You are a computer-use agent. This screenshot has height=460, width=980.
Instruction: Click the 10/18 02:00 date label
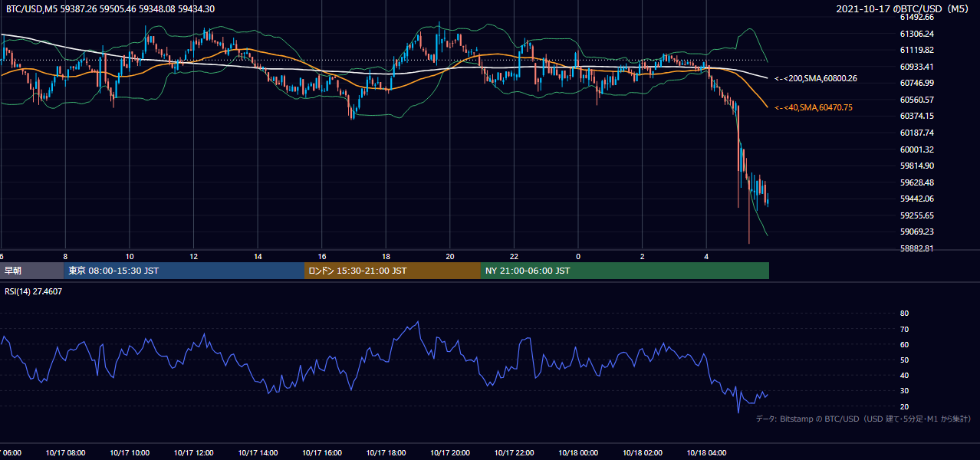tap(643, 453)
